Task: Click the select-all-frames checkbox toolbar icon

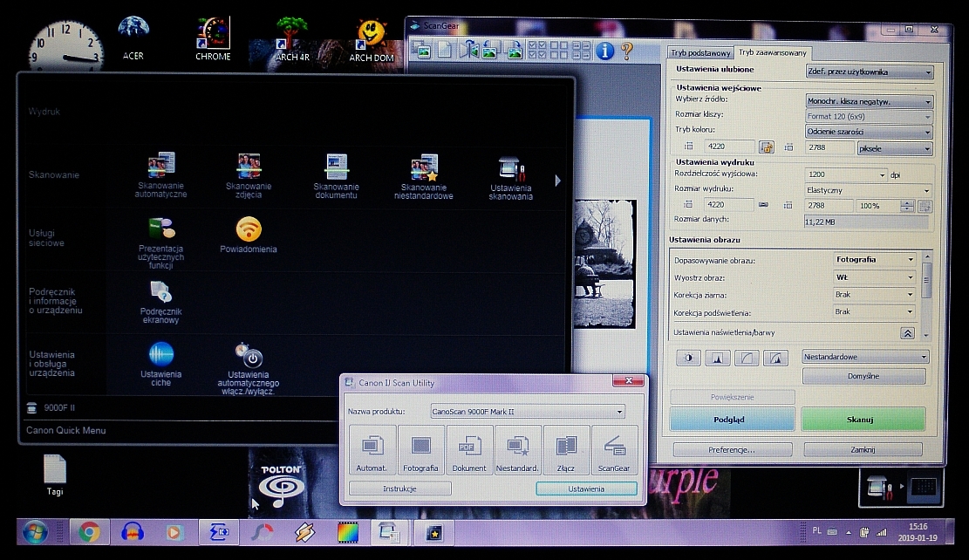Action: tap(537, 50)
